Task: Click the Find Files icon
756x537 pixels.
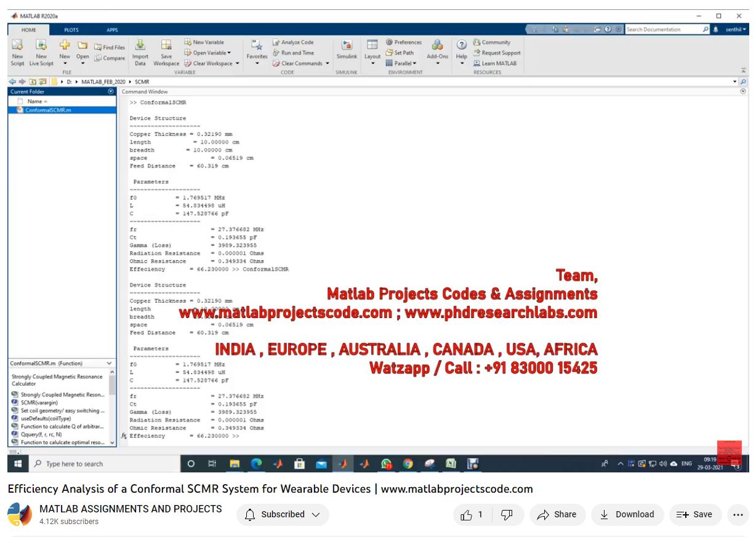Action: (99, 47)
